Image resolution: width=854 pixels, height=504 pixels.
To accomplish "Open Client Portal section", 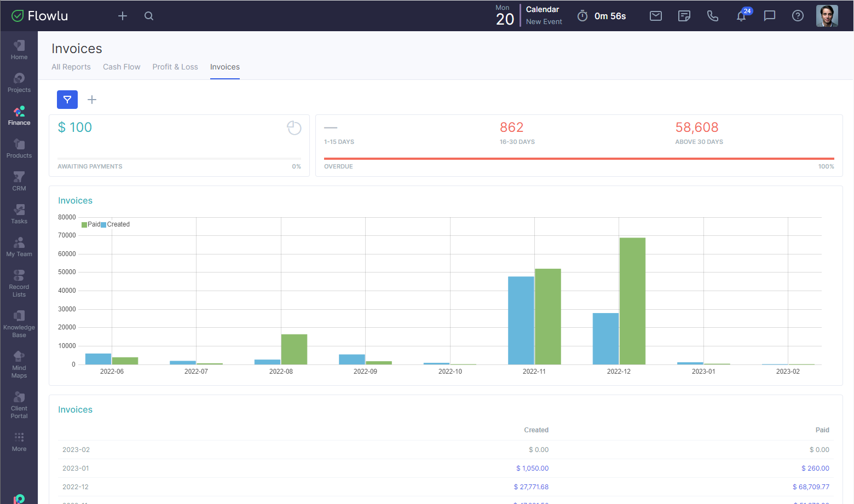I will click(x=19, y=404).
